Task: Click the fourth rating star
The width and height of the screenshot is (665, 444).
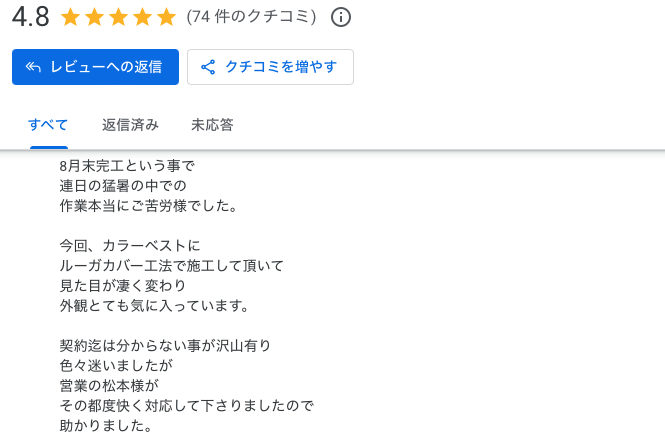Action: [x=142, y=17]
